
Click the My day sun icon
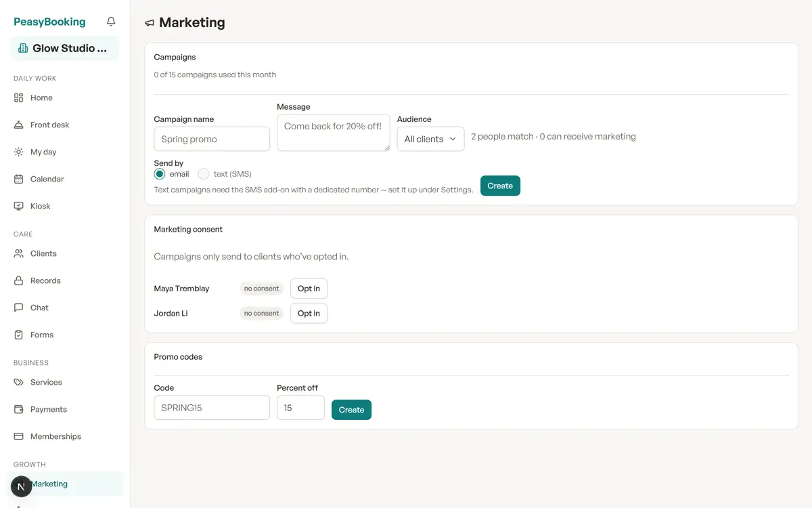click(19, 152)
